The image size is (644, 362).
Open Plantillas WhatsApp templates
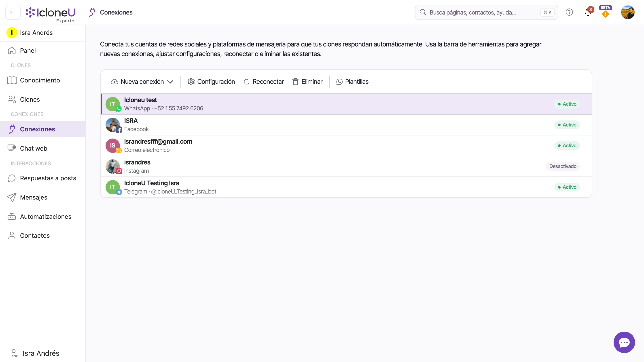click(x=352, y=82)
